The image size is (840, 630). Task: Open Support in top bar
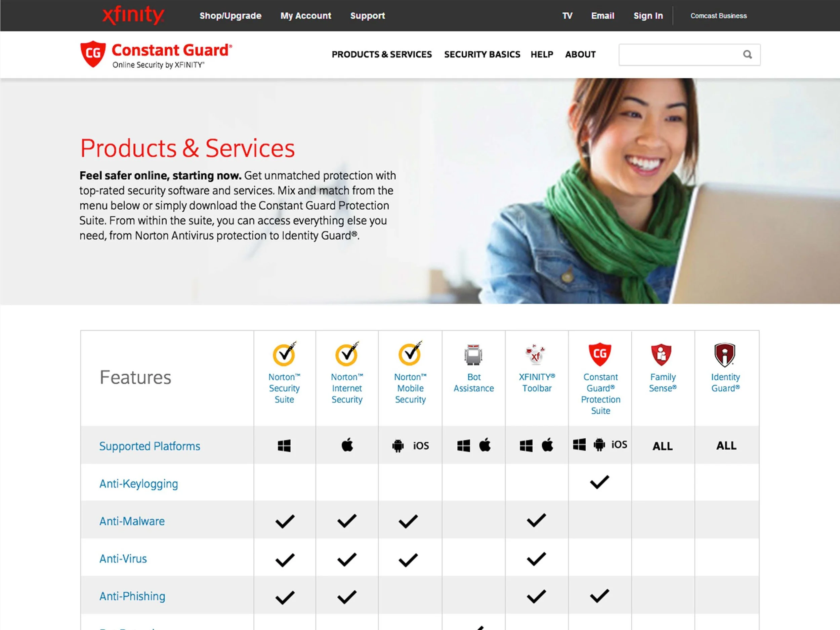[x=368, y=16]
